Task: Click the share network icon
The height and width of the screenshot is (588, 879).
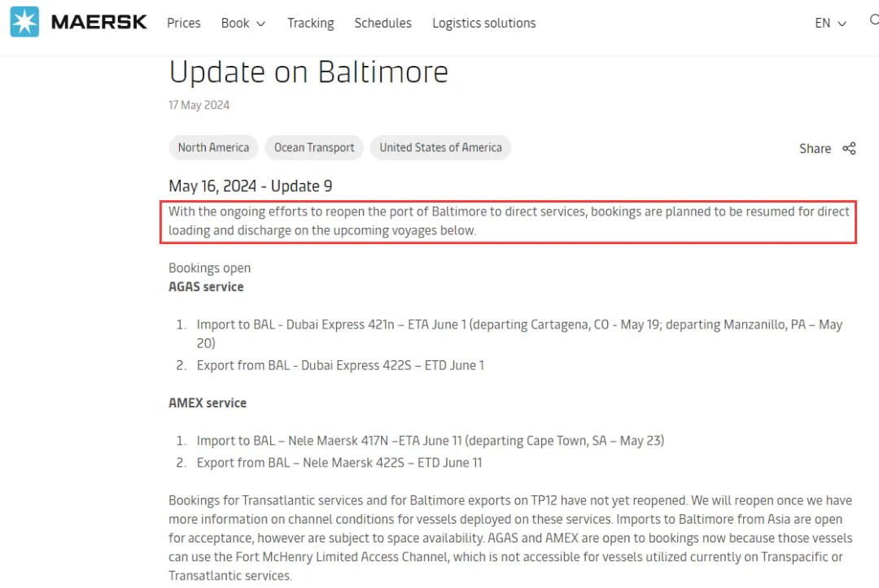Action: (849, 148)
